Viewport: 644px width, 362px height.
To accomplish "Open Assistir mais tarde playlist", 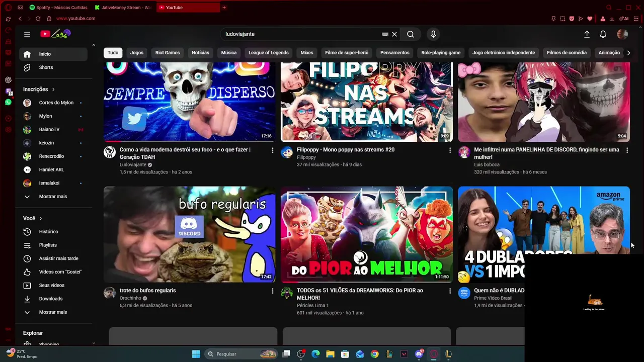I will coord(53,258).
